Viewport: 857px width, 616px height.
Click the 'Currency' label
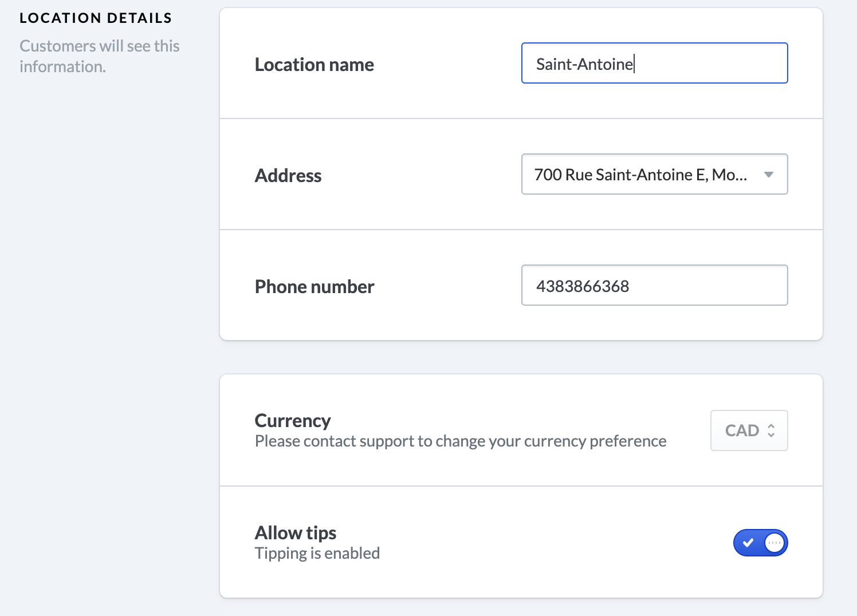[x=292, y=421]
